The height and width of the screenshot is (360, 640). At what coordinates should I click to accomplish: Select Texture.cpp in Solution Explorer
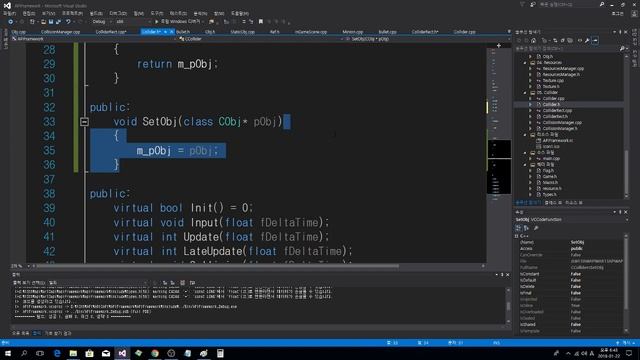tap(553, 80)
